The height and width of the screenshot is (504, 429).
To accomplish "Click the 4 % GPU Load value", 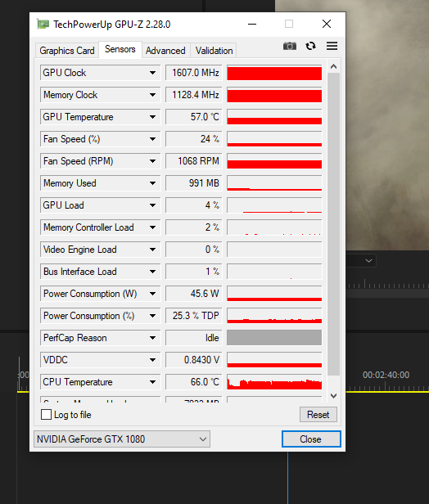I will coord(193,205).
